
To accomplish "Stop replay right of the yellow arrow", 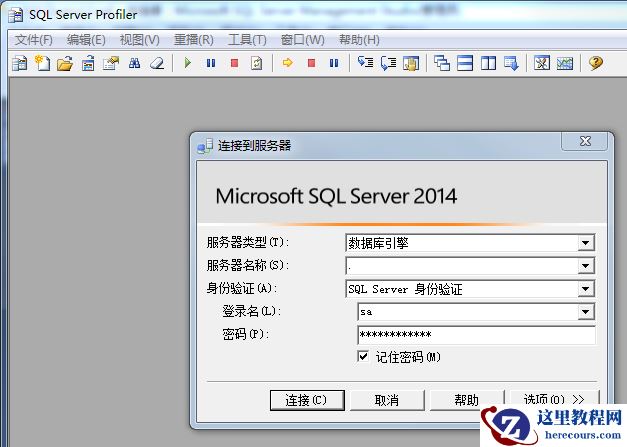I will click(x=312, y=63).
